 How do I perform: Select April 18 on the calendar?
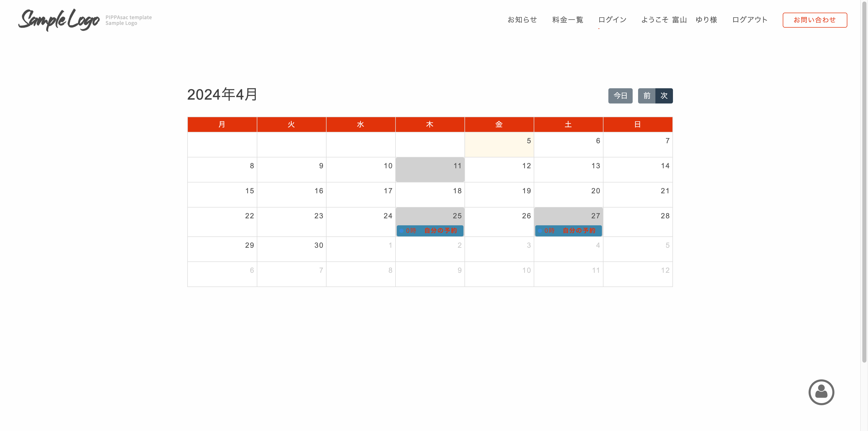(430, 195)
